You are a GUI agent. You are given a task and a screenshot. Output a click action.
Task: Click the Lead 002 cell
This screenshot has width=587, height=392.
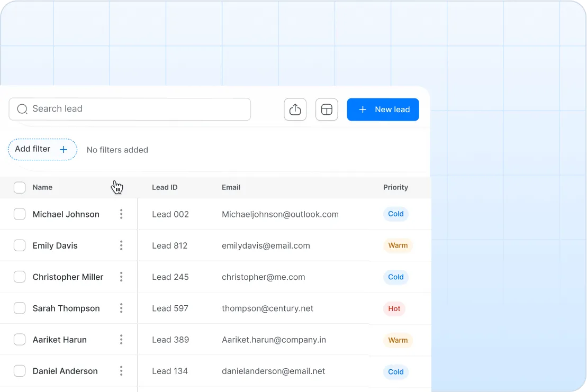(x=170, y=214)
